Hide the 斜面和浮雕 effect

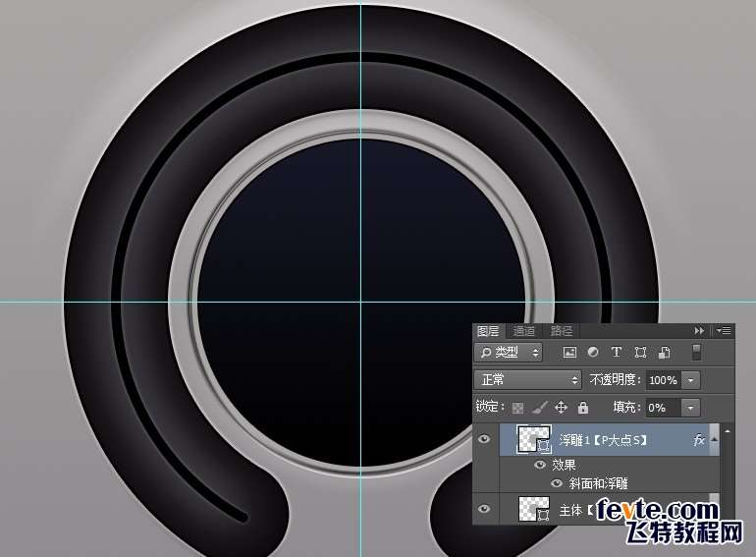click(x=557, y=483)
